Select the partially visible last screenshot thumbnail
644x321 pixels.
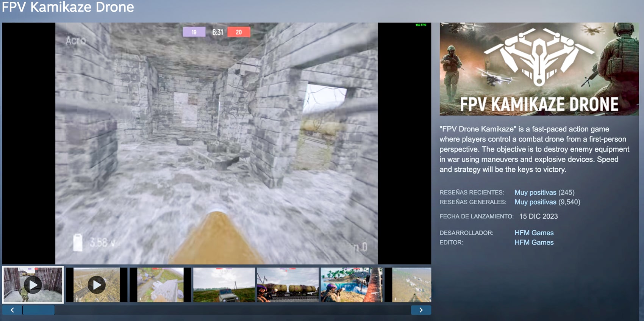click(408, 285)
